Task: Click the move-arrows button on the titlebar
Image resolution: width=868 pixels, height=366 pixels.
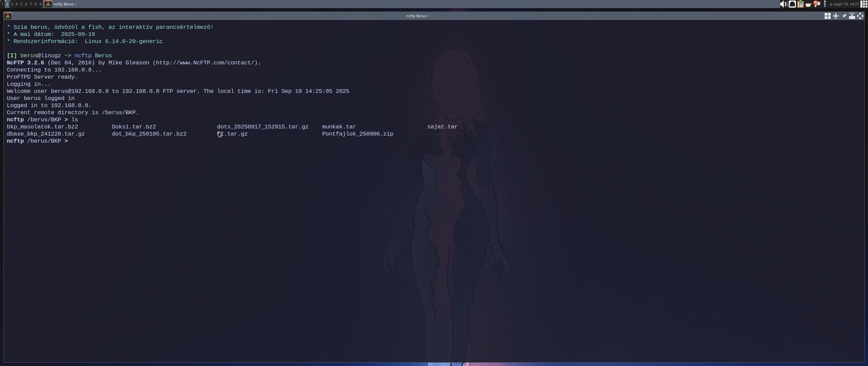Action: pos(836,16)
